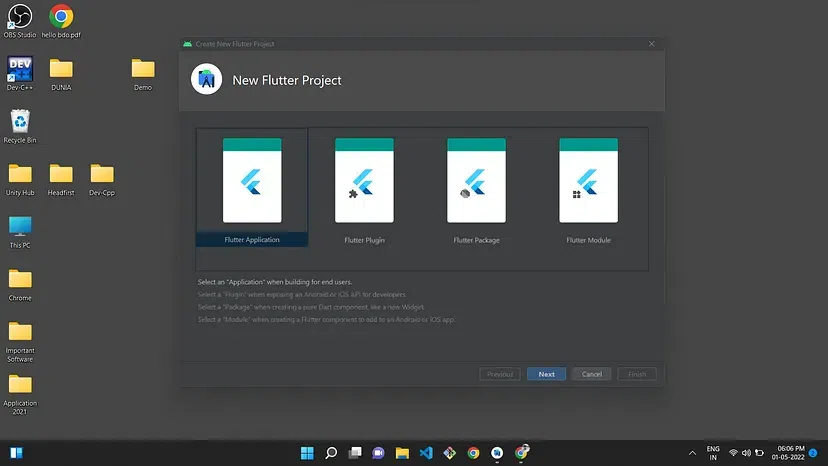Open Visual Studio Code from taskbar
The height and width of the screenshot is (466, 828).
point(426,453)
